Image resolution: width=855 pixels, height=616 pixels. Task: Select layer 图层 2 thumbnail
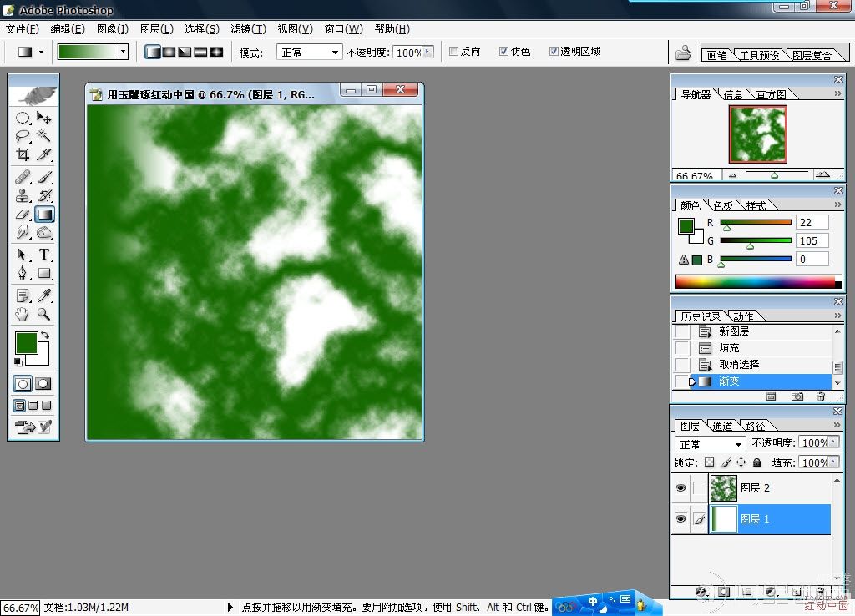(x=724, y=488)
